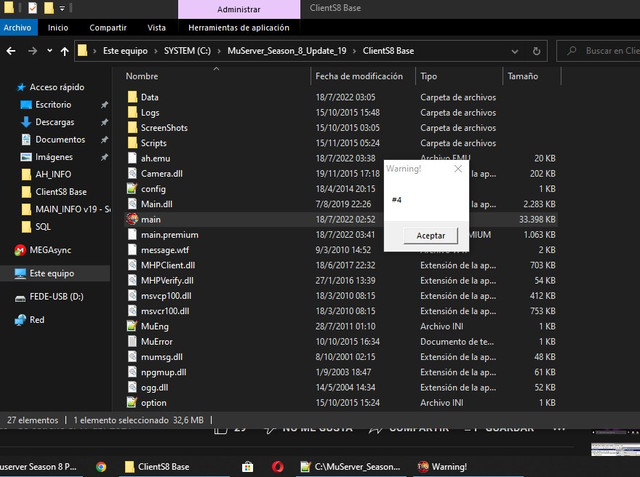Switch to the Vista ribbon tab
640x477 pixels.
tap(156, 28)
